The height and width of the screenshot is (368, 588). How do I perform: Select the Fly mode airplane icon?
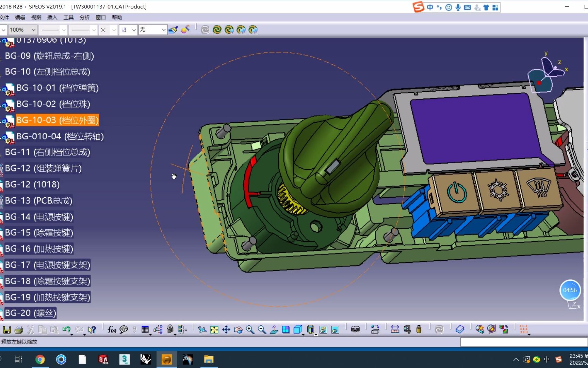202,329
